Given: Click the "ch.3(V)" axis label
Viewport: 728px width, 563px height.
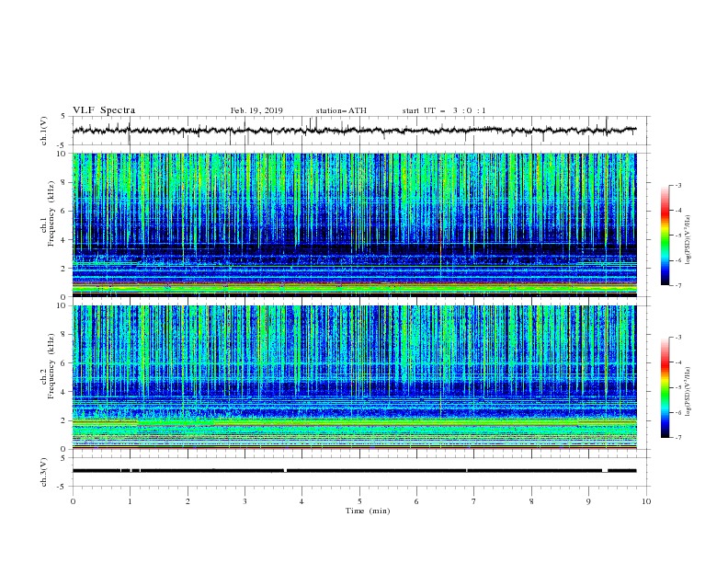Looking at the screenshot, I should 44,472.
